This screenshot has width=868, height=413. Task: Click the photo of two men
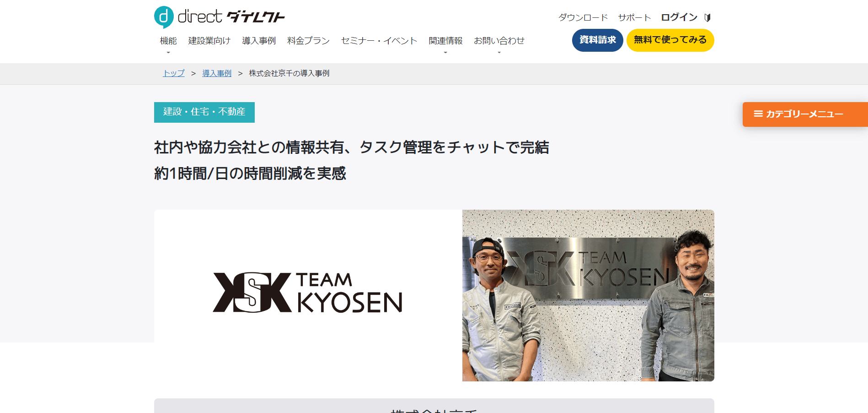[588, 295]
